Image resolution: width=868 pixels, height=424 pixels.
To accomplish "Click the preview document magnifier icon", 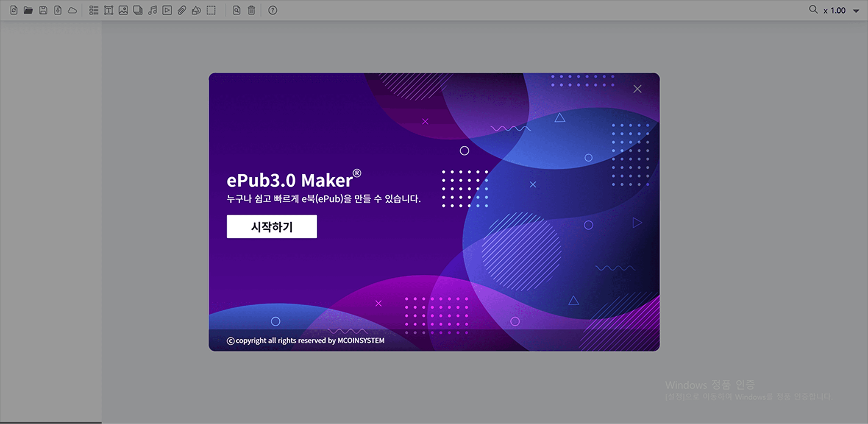I will click(x=236, y=10).
